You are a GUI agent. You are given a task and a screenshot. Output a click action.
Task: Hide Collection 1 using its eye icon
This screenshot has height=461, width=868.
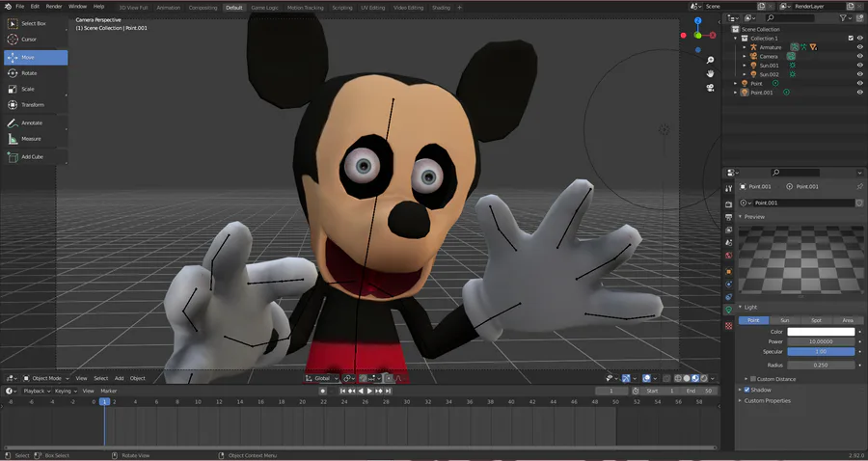coord(860,39)
